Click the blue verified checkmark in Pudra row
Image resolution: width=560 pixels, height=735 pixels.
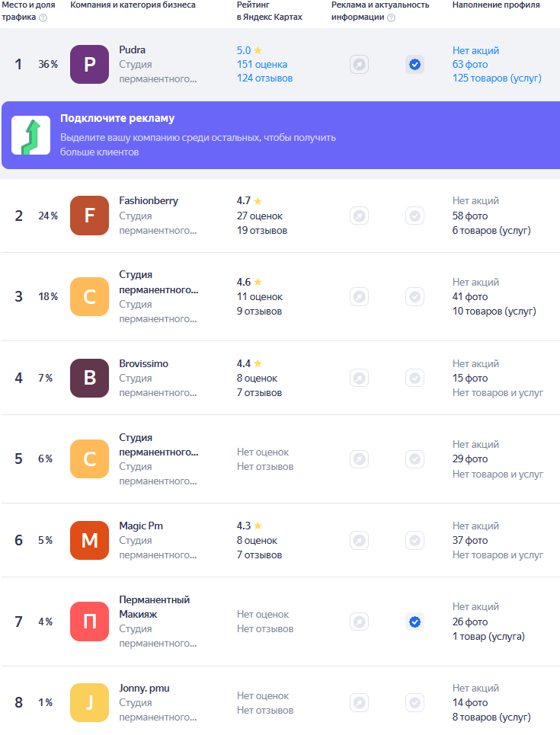415,64
